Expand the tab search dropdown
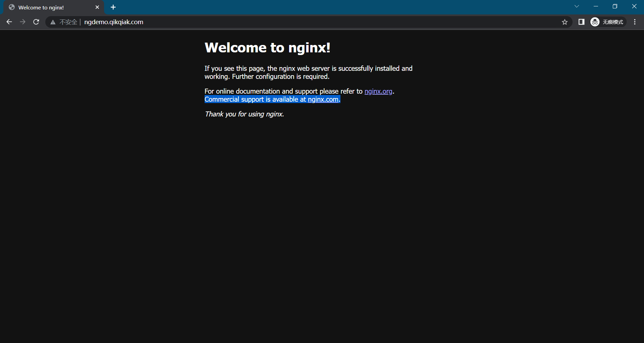644x343 pixels. tap(577, 6)
